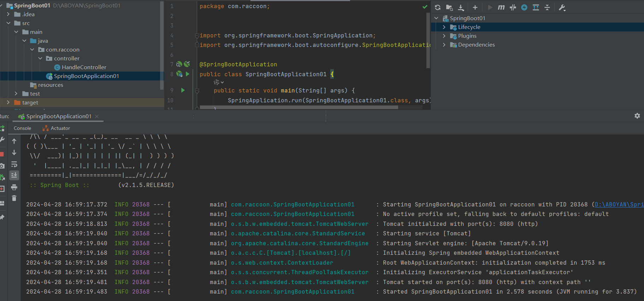The height and width of the screenshot is (301, 644).
Task: Expand the .idea folder
Action: pos(8,14)
